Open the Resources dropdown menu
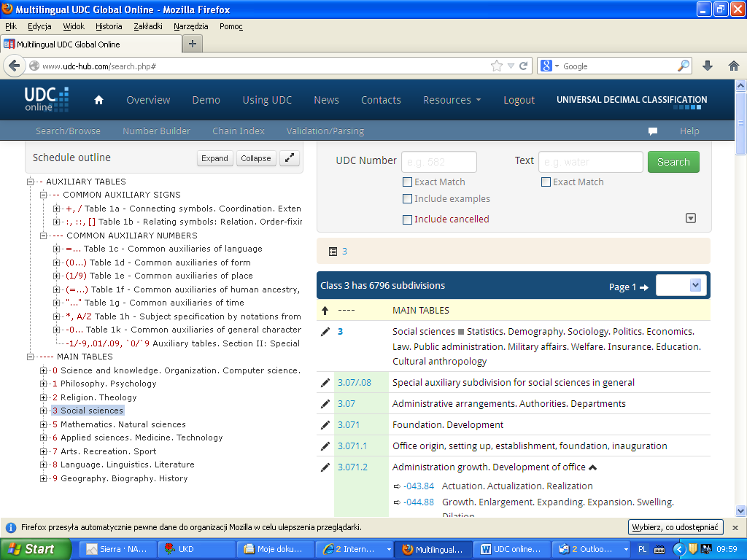 point(452,100)
